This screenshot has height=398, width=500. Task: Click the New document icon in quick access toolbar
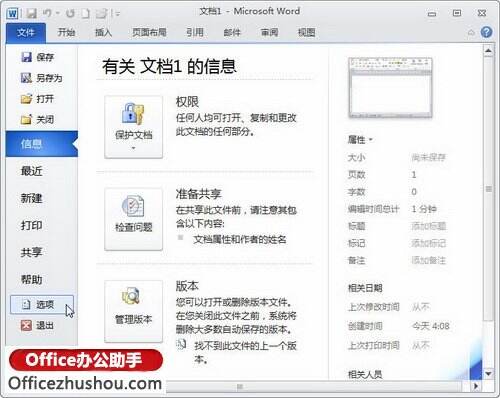(86, 13)
